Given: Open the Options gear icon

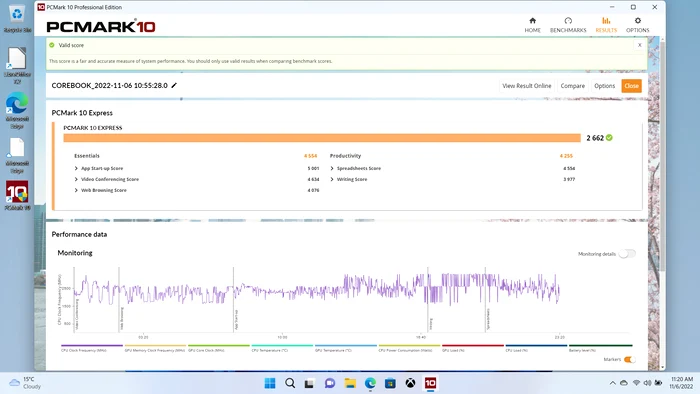Looking at the screenshot, I should point(638,21).
